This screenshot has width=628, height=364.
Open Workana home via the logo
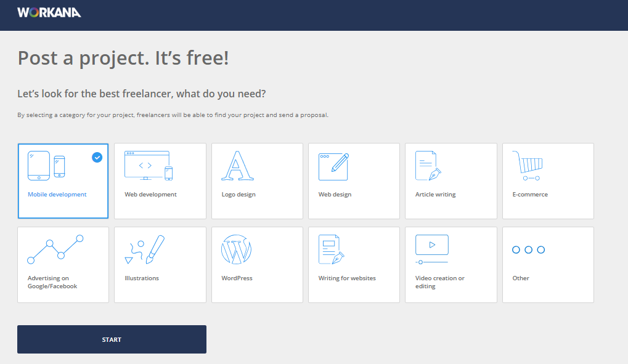coord(49,12)
